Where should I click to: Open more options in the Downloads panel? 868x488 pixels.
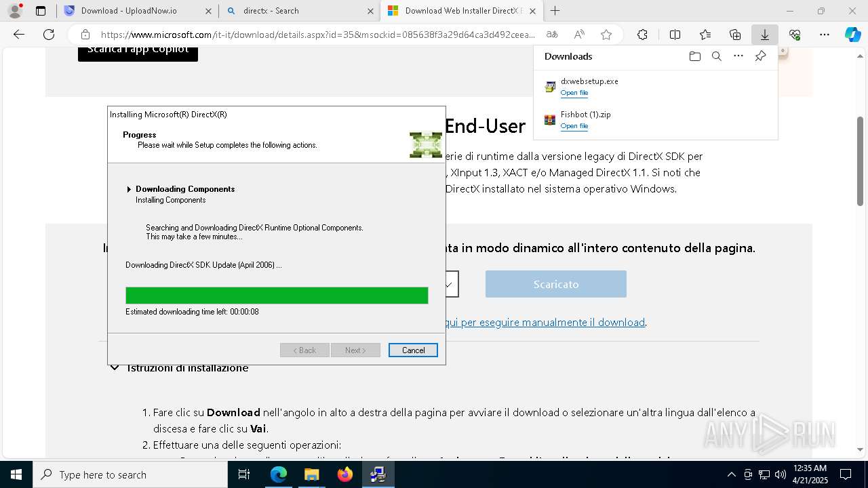[738, 56]
